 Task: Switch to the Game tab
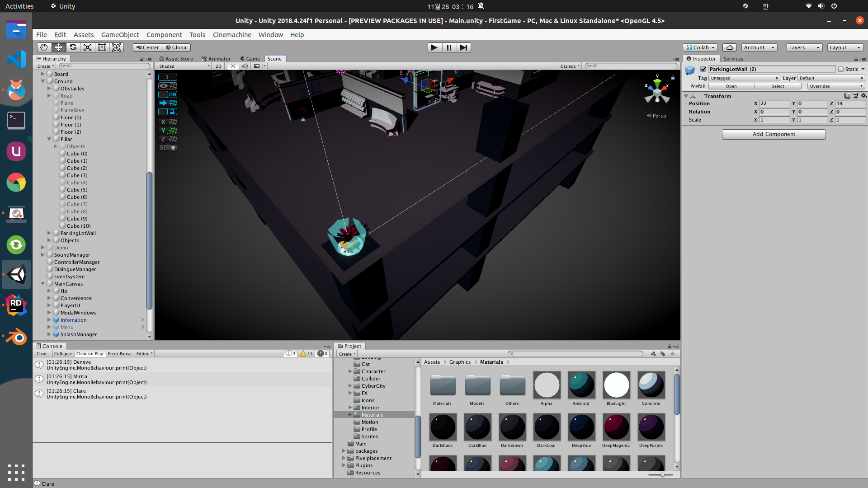[x=250, y=59]
